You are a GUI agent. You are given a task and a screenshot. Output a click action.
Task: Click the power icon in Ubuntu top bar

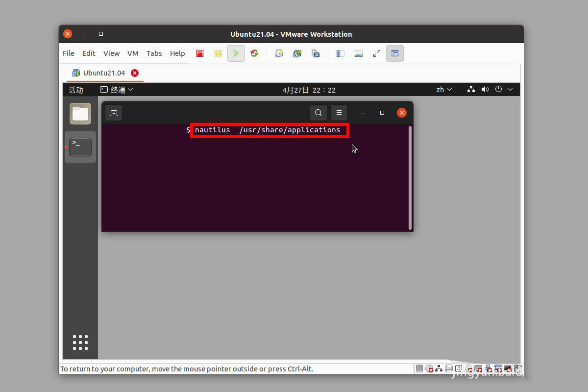[499, 89]
